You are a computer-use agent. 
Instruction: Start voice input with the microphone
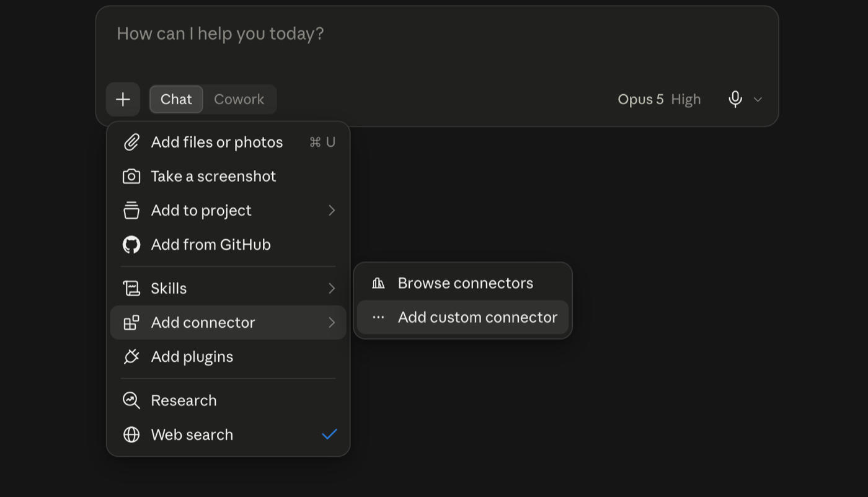(x=735, y=99)
